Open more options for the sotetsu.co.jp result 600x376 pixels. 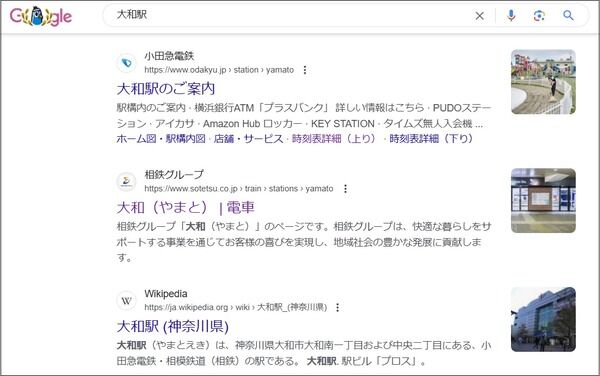(346, 189)
